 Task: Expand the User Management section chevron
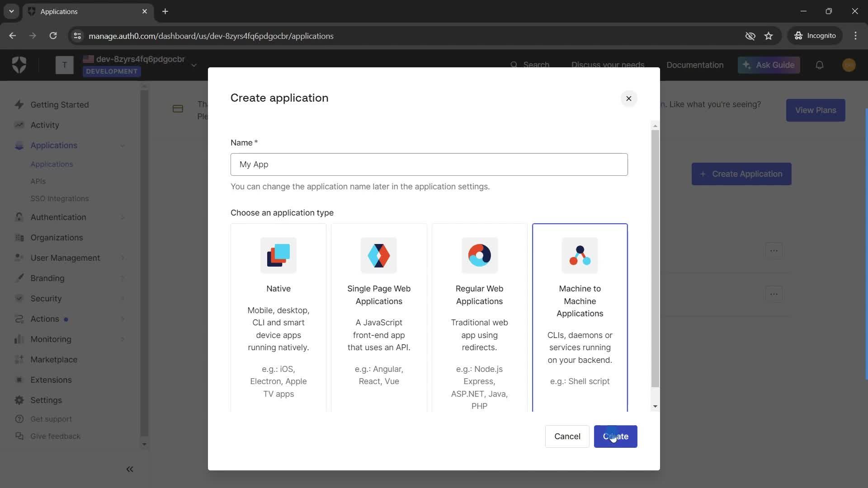click(123, 258)
